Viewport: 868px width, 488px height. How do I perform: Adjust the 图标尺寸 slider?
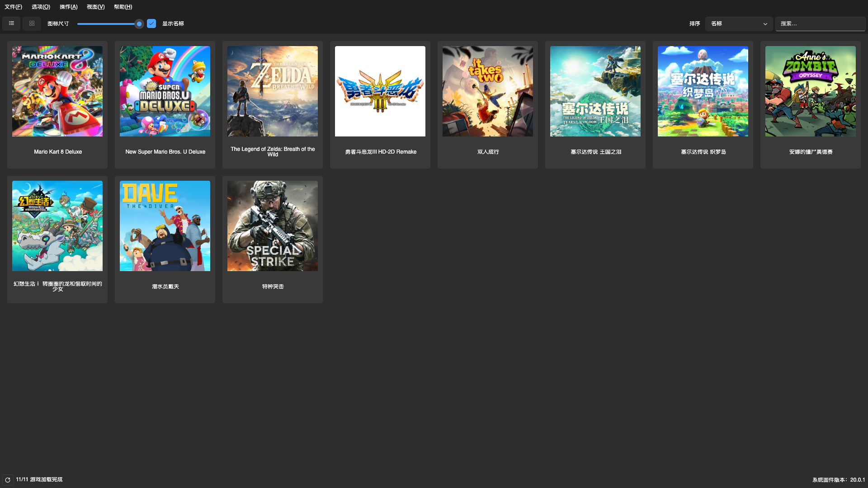click(110, 24)
